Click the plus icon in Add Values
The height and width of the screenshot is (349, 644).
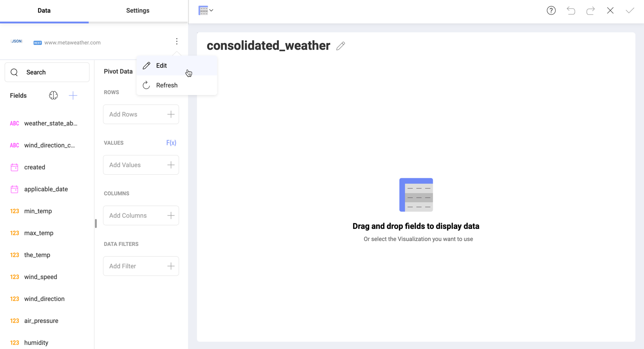click(171, 165)
